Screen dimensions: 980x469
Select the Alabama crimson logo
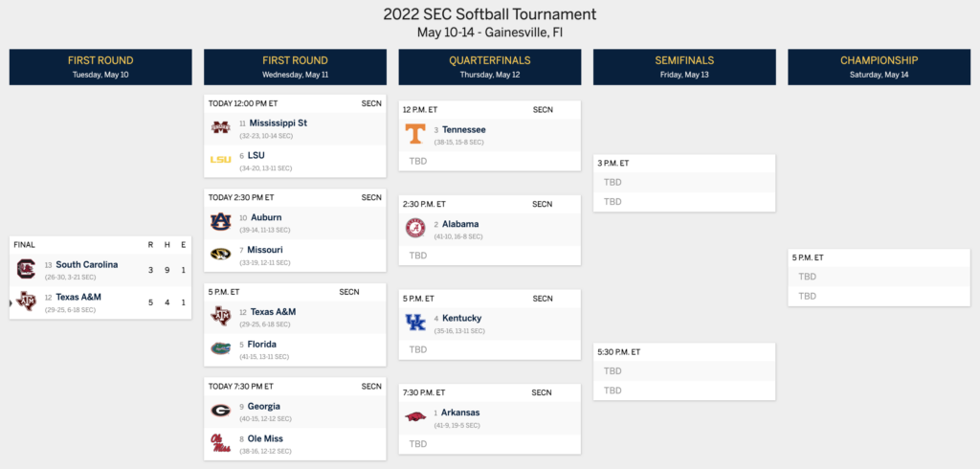[x=415, y=228]
